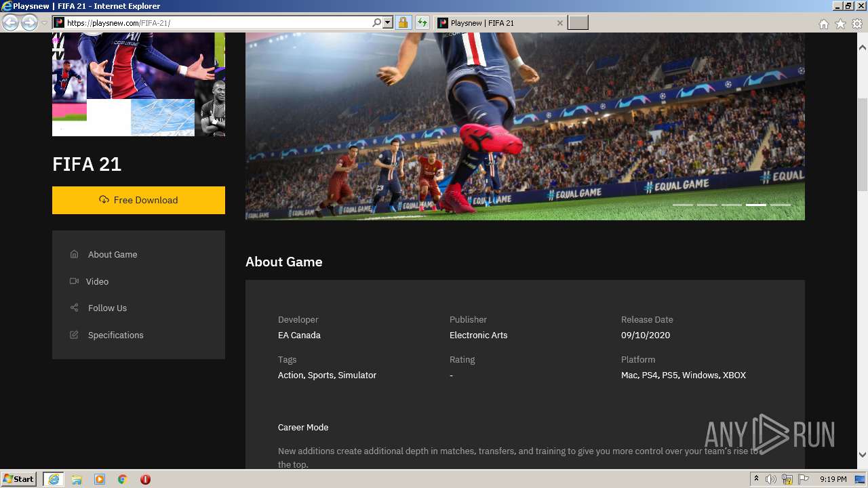The image size is (868, 488).
Task: Select the active fourth carousel indicator
Action: tap(756, 205)
